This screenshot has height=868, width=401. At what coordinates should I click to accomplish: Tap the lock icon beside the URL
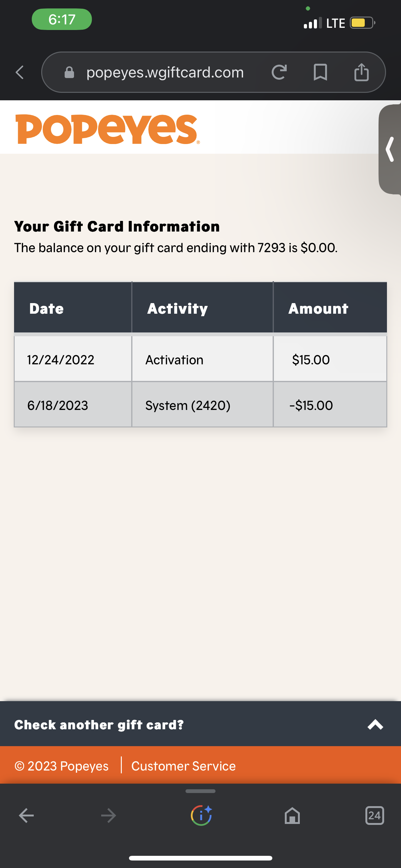(x=69, y=72)
